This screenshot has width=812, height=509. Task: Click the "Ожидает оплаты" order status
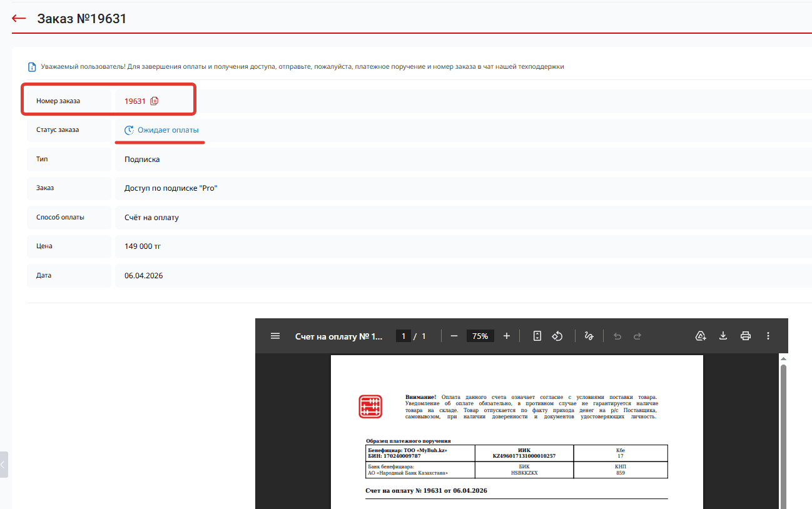click(x=168, y=130)
